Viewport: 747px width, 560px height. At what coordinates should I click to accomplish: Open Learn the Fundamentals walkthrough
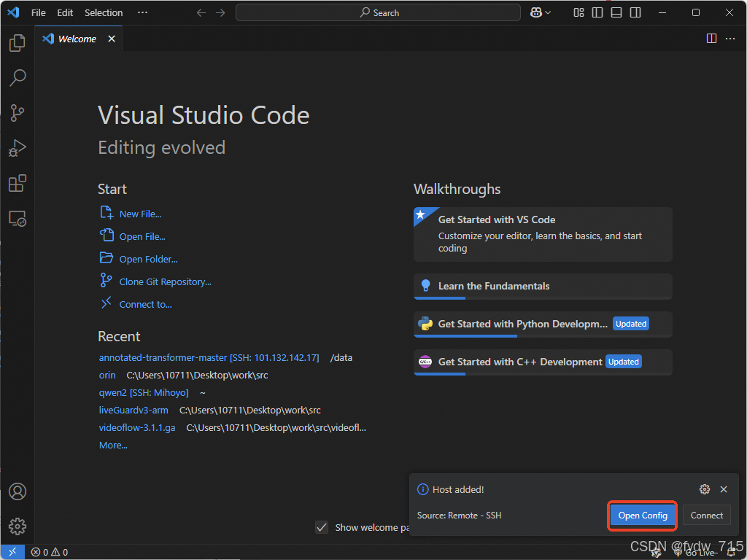pos(543,286)
